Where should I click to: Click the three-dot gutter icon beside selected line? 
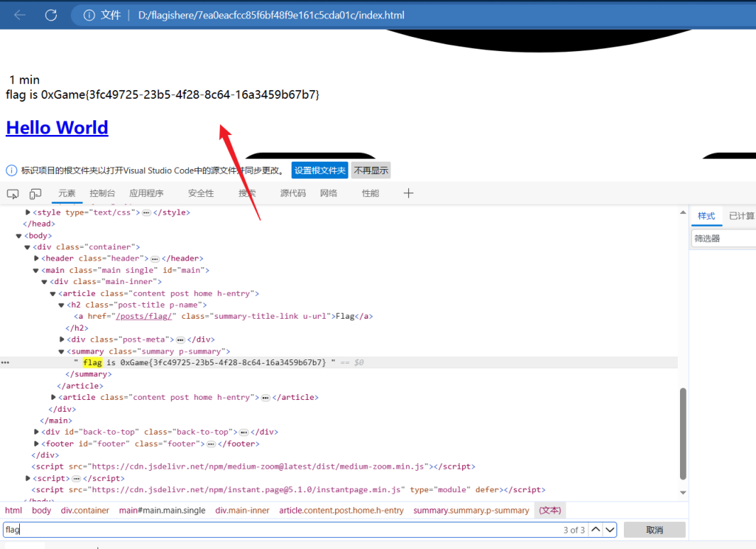pos(5,362)
